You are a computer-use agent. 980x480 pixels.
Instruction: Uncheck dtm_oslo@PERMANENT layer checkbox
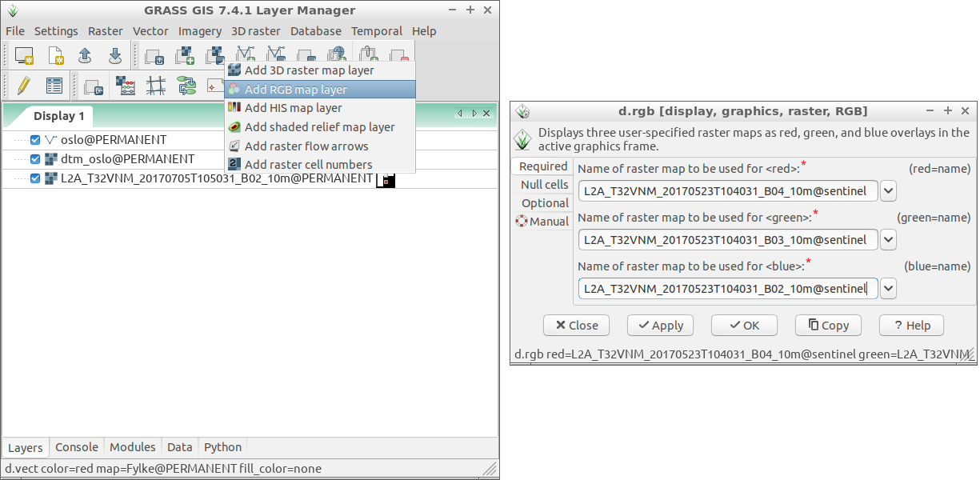tap(35, 159)
